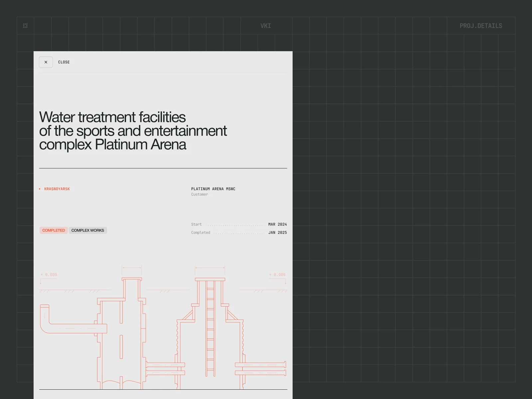This screenshot has width=532, height=399.
Task: Click the Customer caption under client name
Action: 199,195
